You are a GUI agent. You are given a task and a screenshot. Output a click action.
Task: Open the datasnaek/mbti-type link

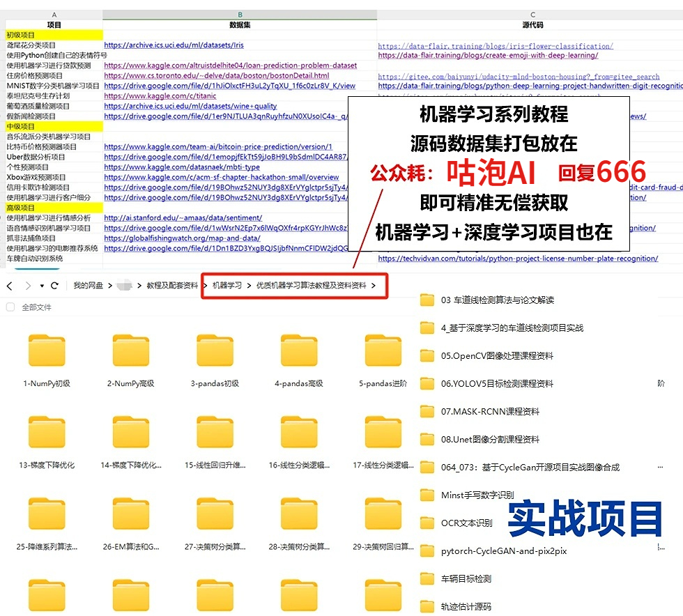(x=182, y=167)
